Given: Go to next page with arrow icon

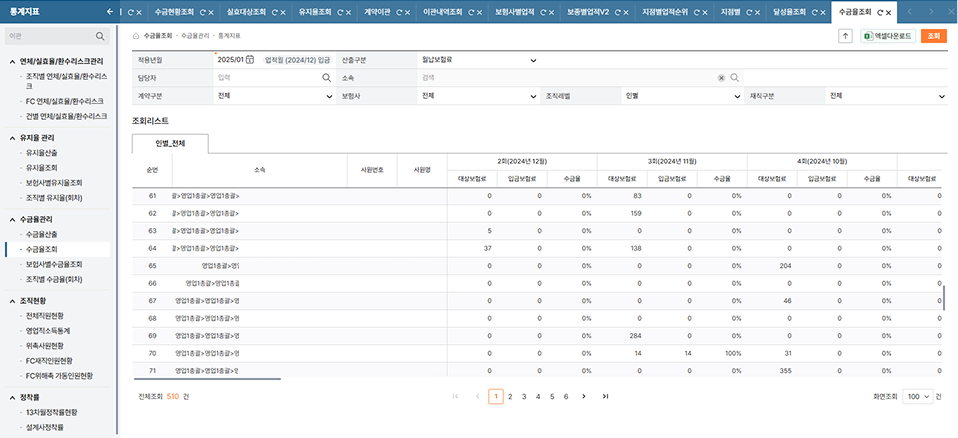Looking at the screenshot, I should (x=585, y=397).
